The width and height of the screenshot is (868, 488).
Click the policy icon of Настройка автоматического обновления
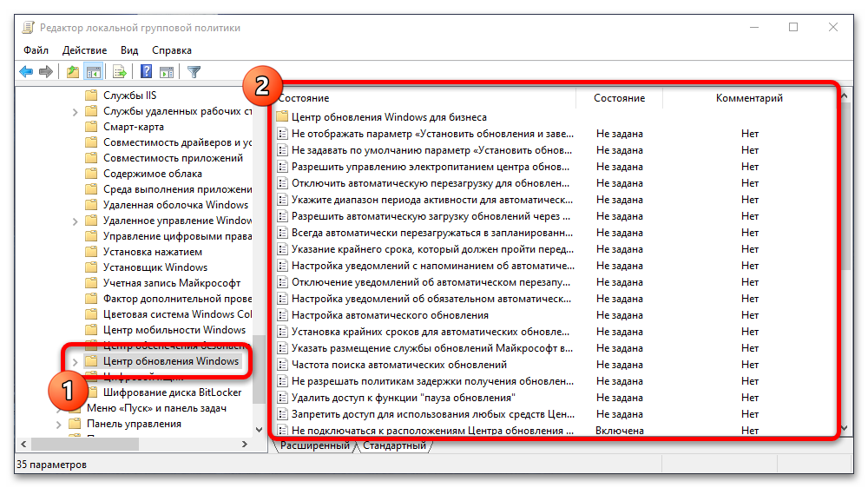[282, 315]
